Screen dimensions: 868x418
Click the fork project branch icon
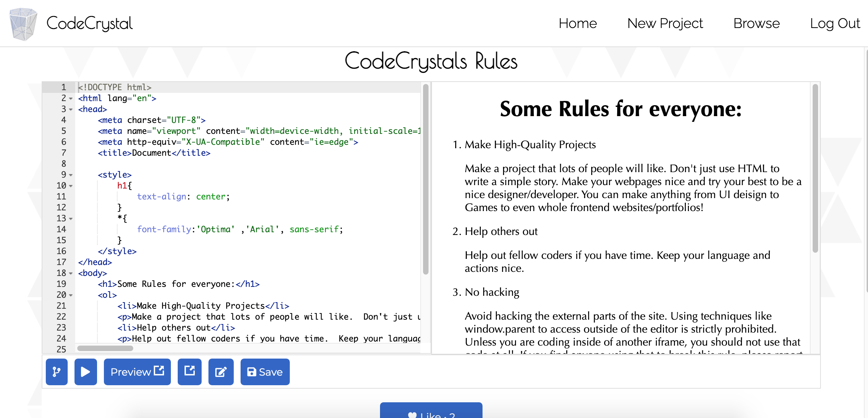56,372
